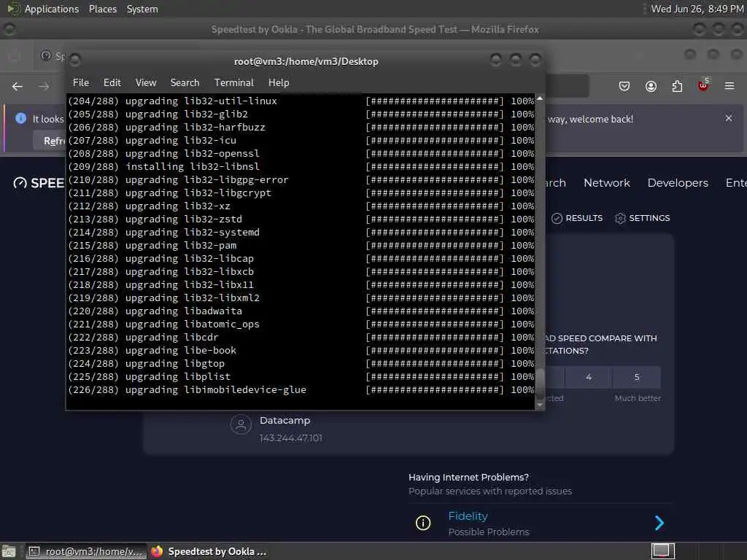The image size is (747, 560).
Task: Switch to Speedtest by Ookla taskbar button
Action: coord(209,551)
